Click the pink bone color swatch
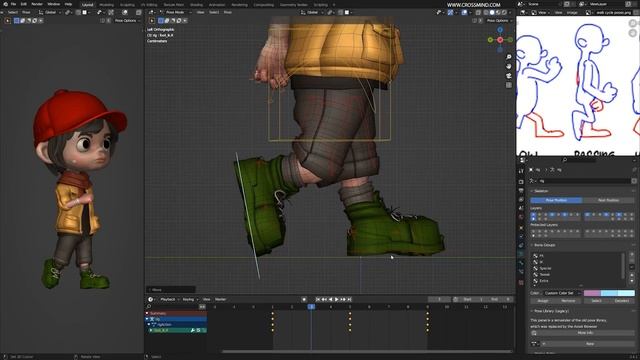The height and width of the screenshot is (360, 640). [592, 293]
